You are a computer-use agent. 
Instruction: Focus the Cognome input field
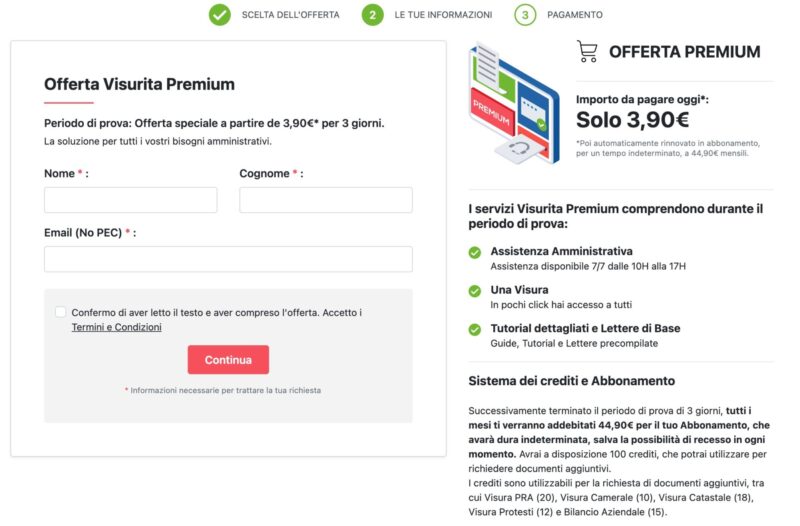tap(325, 200)
